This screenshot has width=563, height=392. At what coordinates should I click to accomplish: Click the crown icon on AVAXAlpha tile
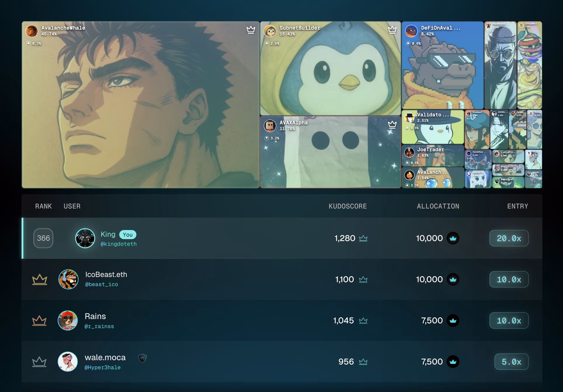392,125
